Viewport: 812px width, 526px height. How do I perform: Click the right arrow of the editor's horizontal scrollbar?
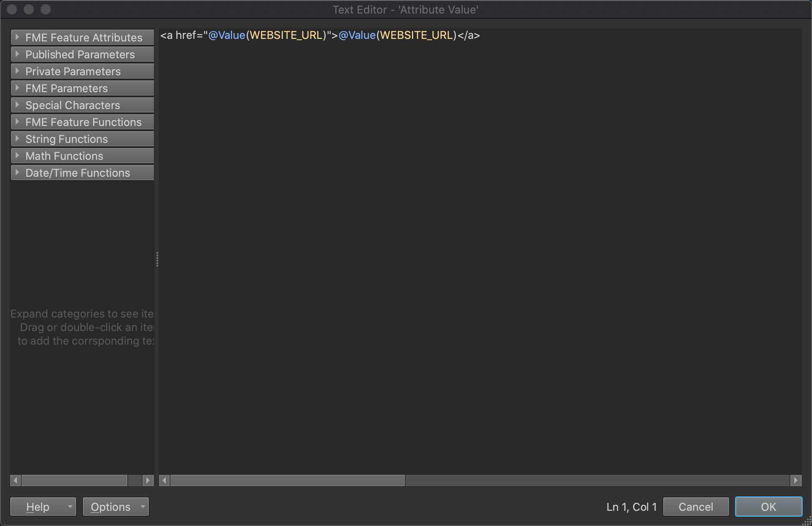coord(797,480)
